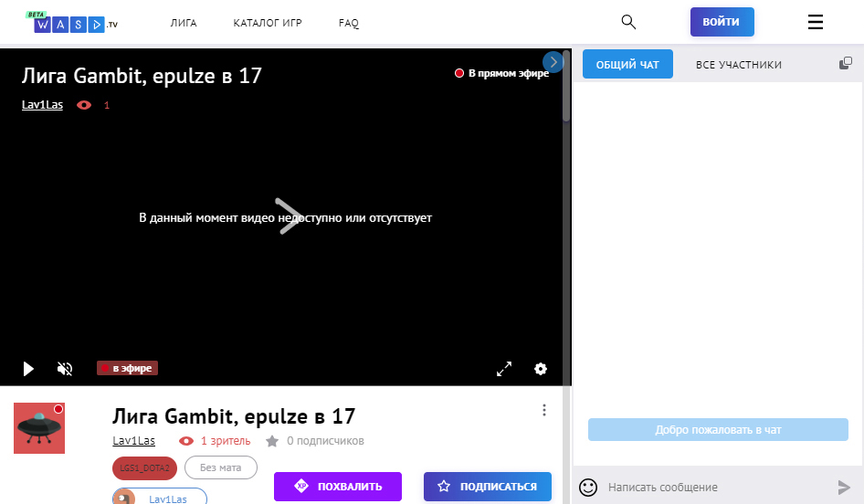864x504 pixels.
Task: Open the hamburger main menu
Action: [816, 22]
